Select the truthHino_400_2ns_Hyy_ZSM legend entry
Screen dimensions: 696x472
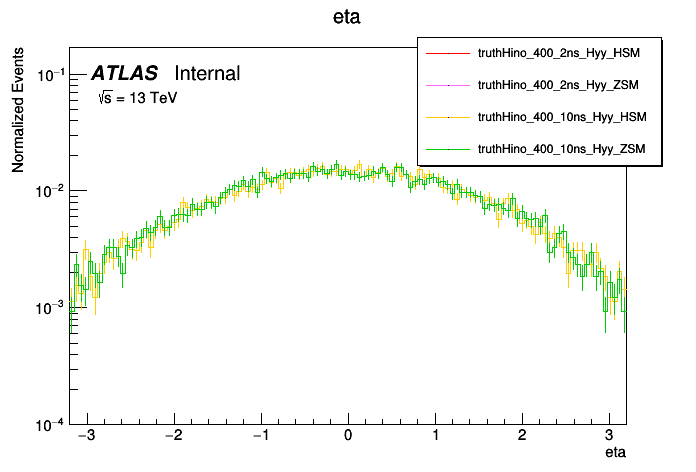[562, 85]
